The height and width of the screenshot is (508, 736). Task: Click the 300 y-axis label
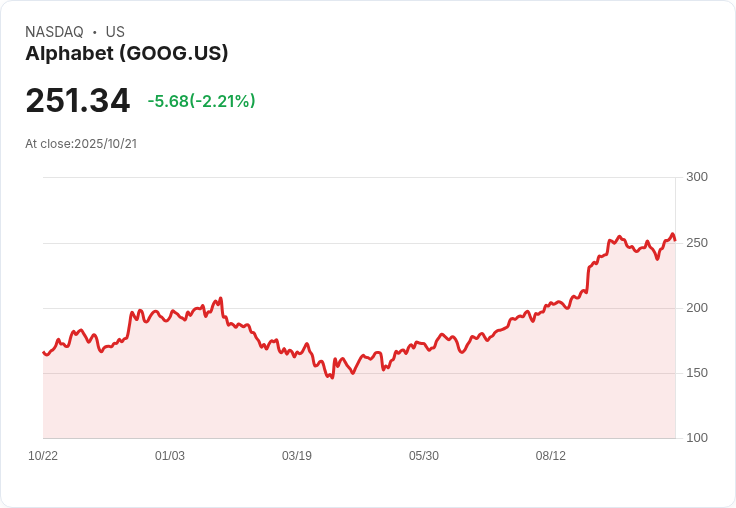[697, 177]
